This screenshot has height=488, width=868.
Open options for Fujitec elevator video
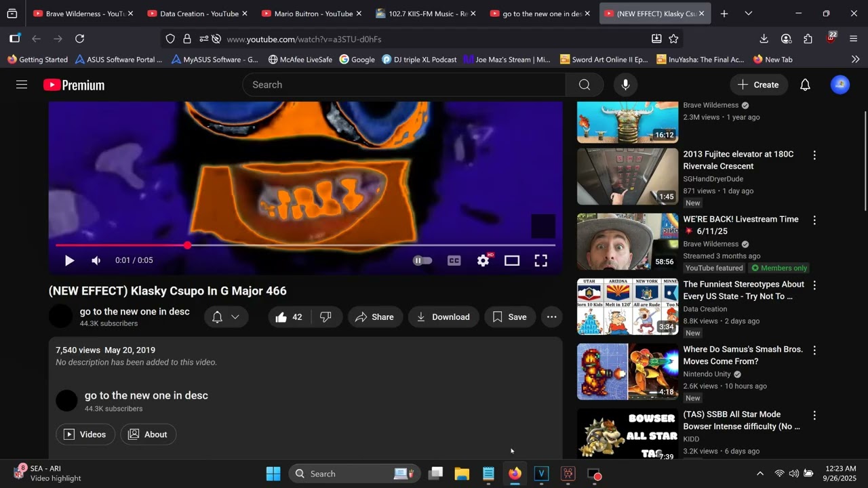[814, 155]
